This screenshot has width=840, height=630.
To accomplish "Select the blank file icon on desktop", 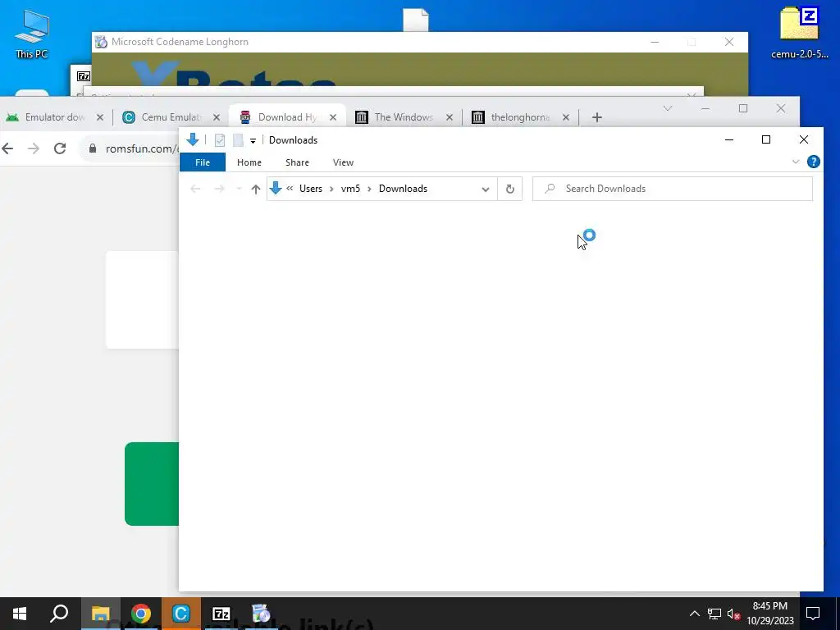I will pyautogui.click(x=416, y=20).
